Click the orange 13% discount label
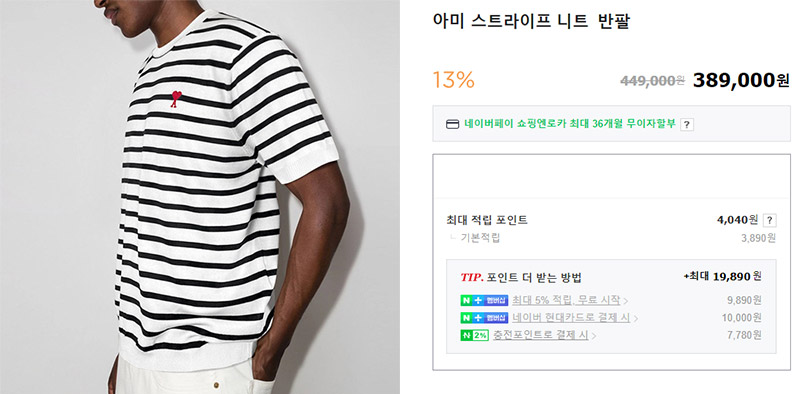The image size is (800, 394). tap(454, 80)
